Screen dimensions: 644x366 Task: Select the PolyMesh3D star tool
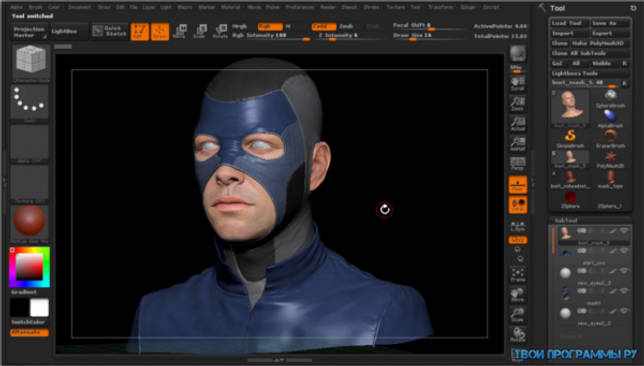click(x=610, y=159)
